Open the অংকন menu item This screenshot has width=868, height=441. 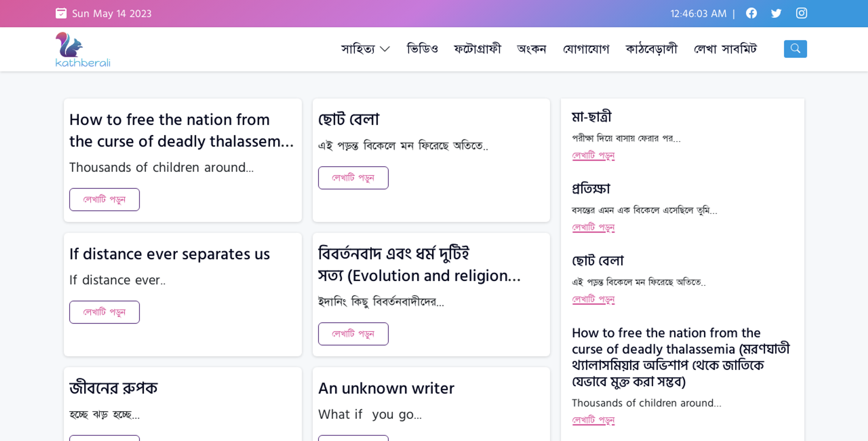pos(532,49)
